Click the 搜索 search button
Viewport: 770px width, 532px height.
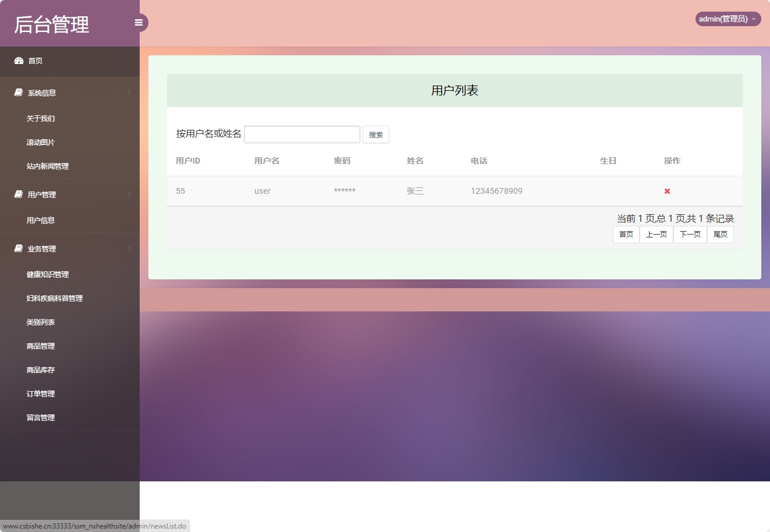[375, 134]
